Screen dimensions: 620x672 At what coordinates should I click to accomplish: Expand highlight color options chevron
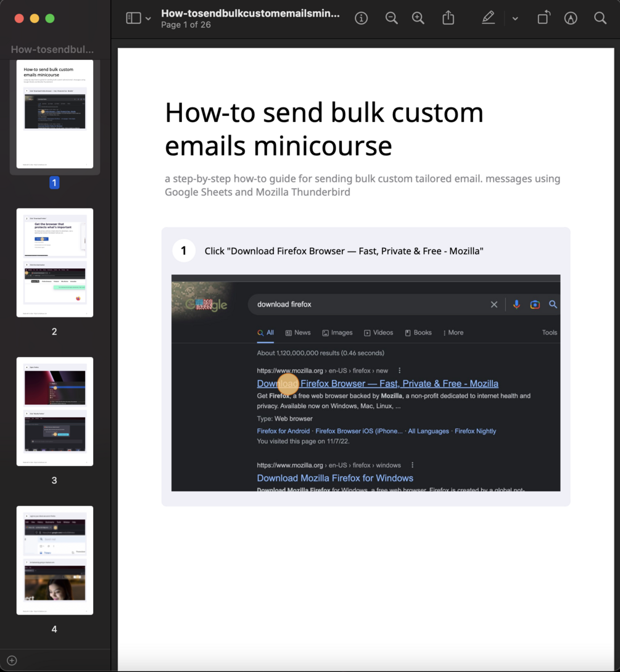pyautogui.click(x=515, y=18)
